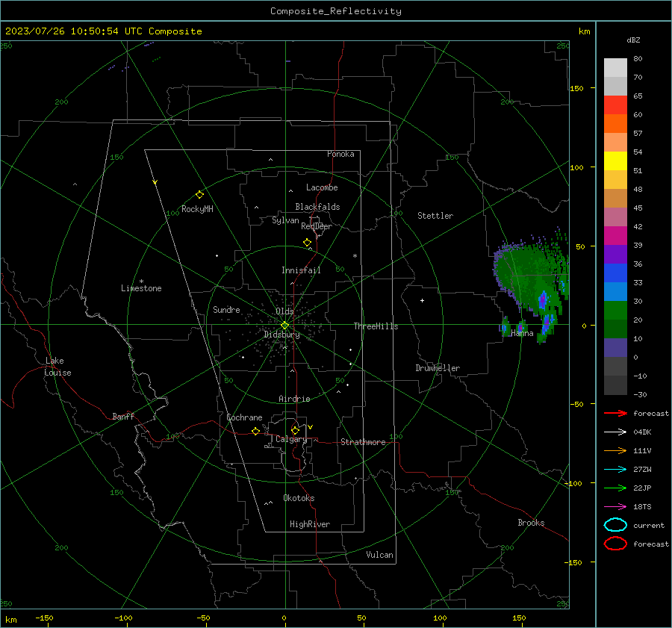This screenshot has width=672, height=628.
Task: Click the Vulcan town label
Action: point(379,555)
